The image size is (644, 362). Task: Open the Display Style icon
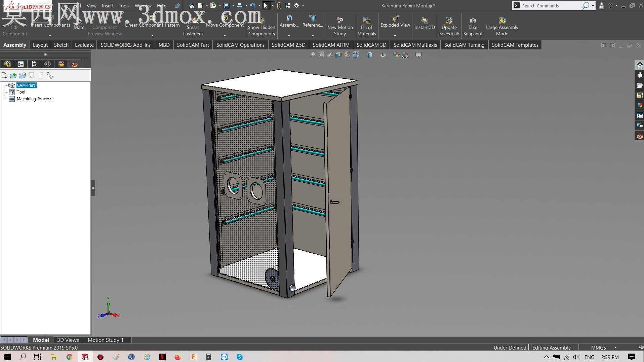(x=369, y=55)
